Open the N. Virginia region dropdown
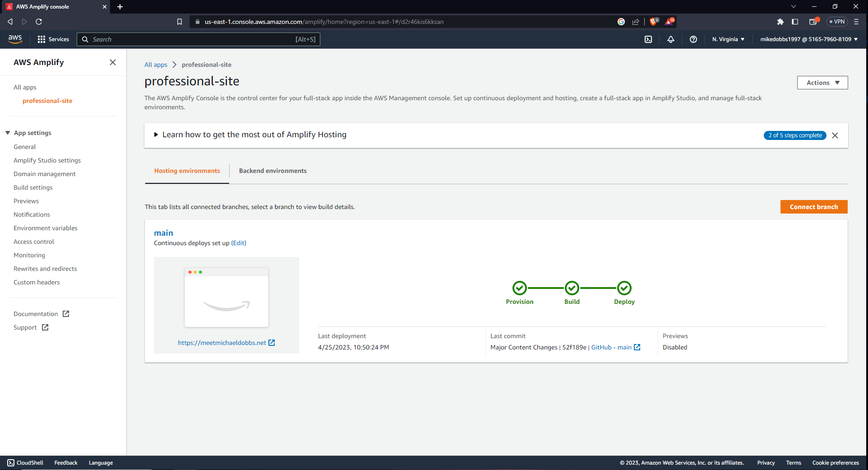This screenshot has width=868, height=470. tap(728, 39)
